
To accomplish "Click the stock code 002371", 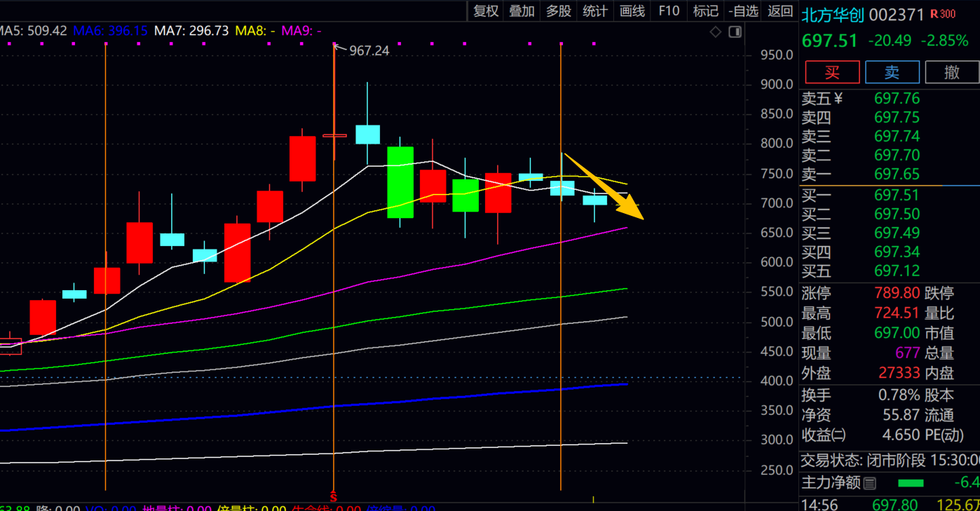I will [897, 14].
